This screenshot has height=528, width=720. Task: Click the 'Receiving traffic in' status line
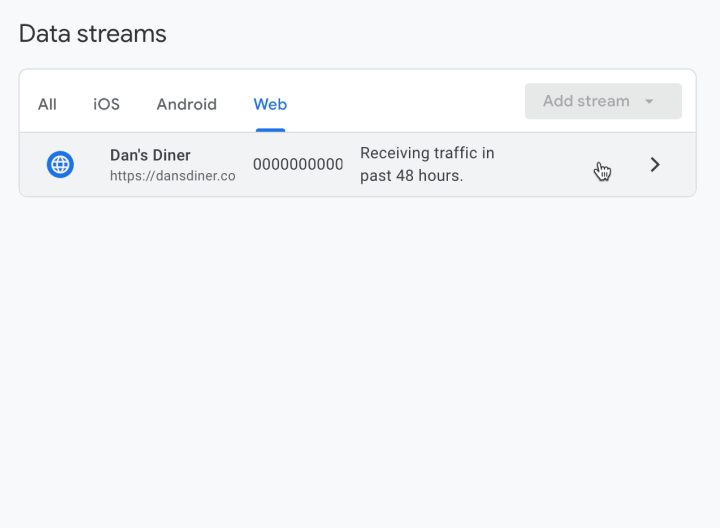427,153
